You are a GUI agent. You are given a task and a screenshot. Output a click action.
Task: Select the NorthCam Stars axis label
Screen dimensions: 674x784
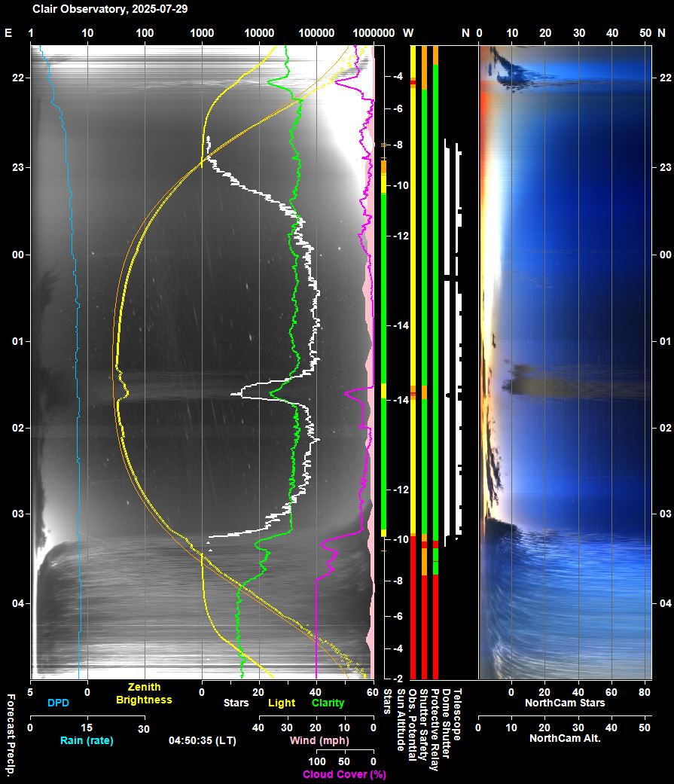coord(565,703)
